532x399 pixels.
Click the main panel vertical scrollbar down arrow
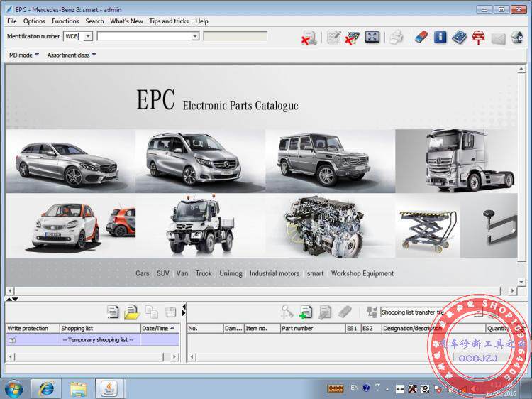click(521, 282)
